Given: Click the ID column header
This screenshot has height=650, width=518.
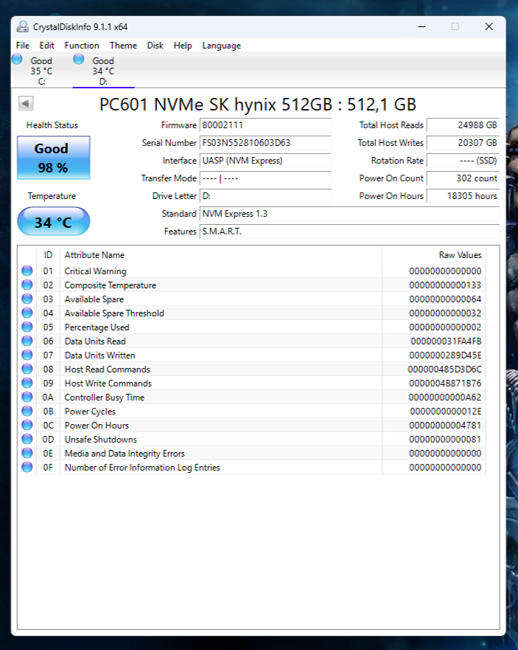Looking at the screenshot, I should pos(48,255).
